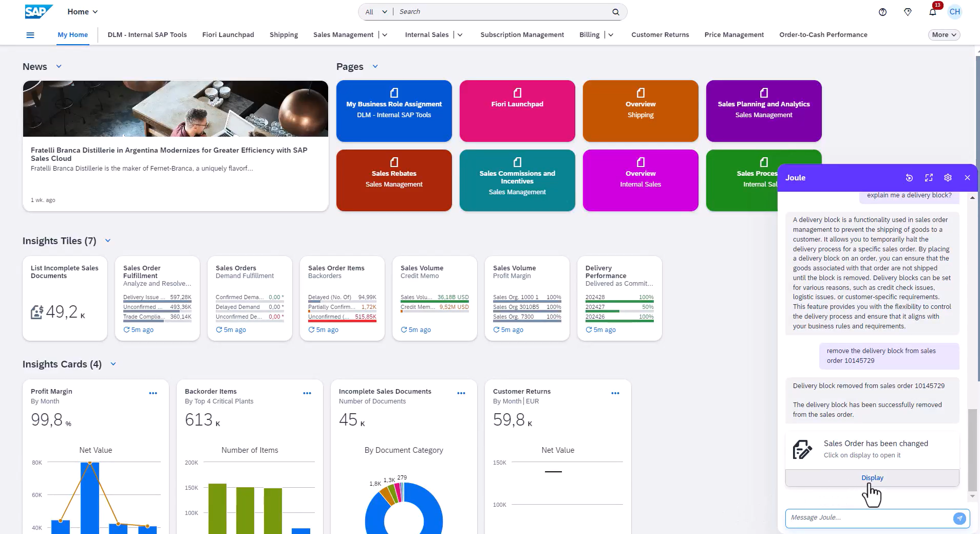This screenshot has width=980, height=534.
Task: Open the diamond-shaped icon in the header
Action: [x=908, y=12]
